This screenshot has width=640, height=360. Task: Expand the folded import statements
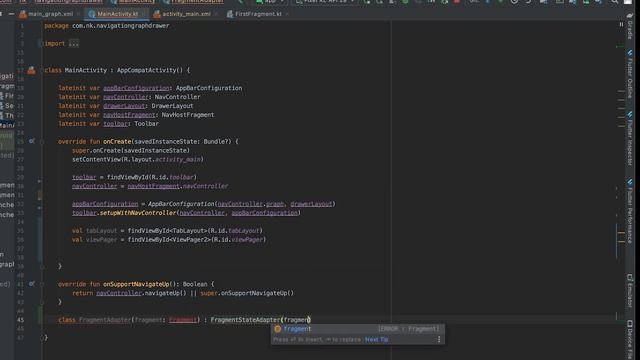coord(40,44)
